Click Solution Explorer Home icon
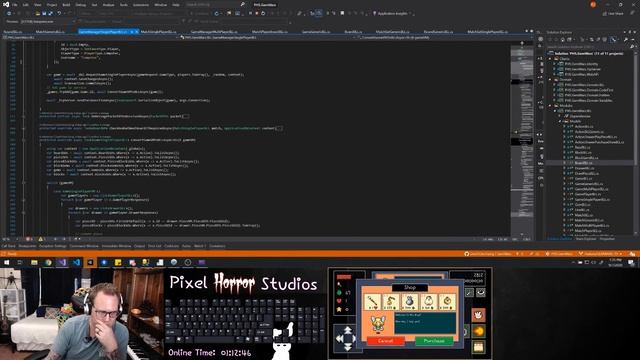The width and height of the screenshot is (640, 360). (x=562, y=40)
